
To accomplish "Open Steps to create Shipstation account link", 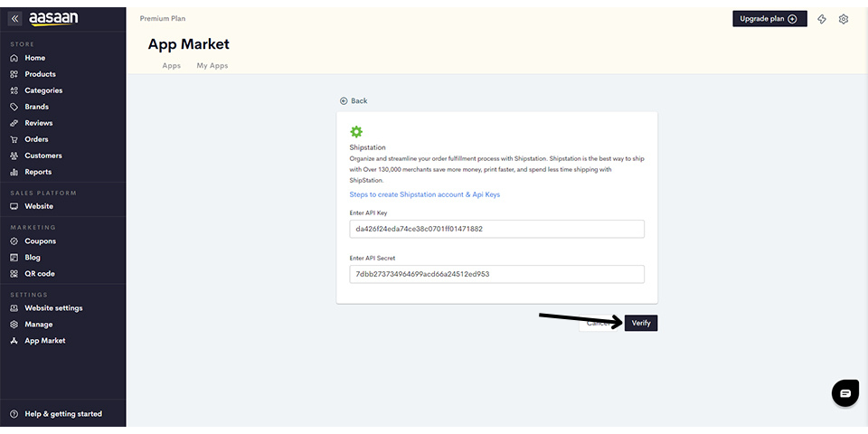I will click(x=425, y=195).
